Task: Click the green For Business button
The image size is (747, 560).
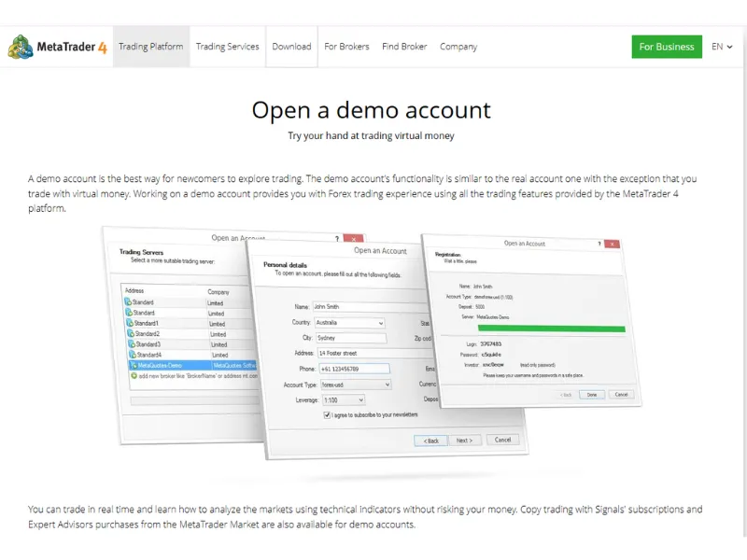Action: [x=667, y=47]
